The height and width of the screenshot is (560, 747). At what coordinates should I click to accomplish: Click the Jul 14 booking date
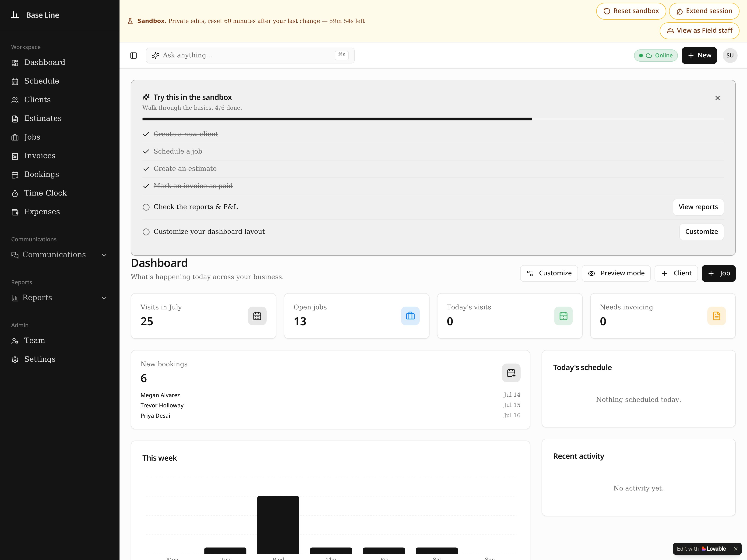pos(512,395)
